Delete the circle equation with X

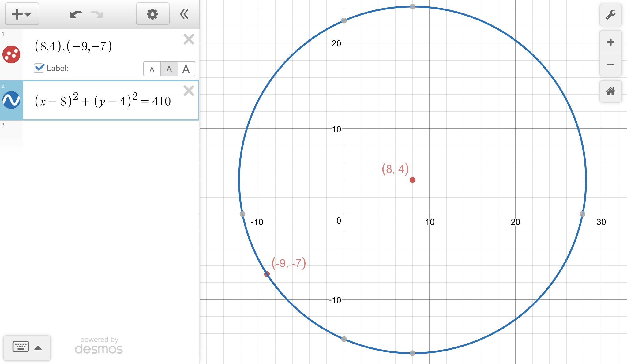tap(189, 91)
